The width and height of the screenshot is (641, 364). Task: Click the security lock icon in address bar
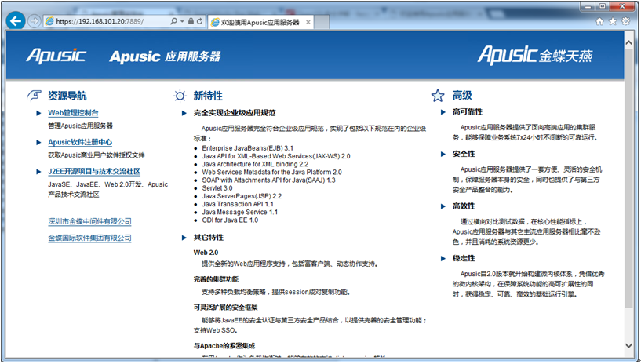[191, 21]
